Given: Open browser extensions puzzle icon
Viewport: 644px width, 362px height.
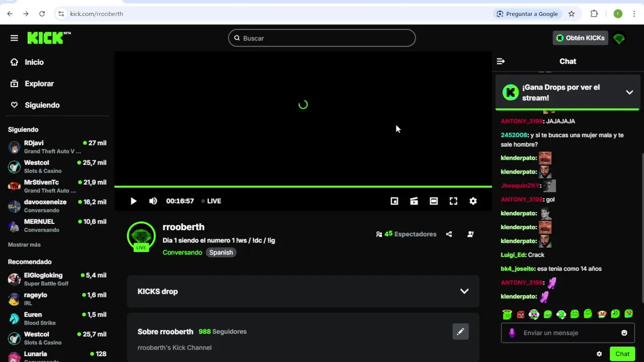Looking at the screenshot, I should pos(594,14).
